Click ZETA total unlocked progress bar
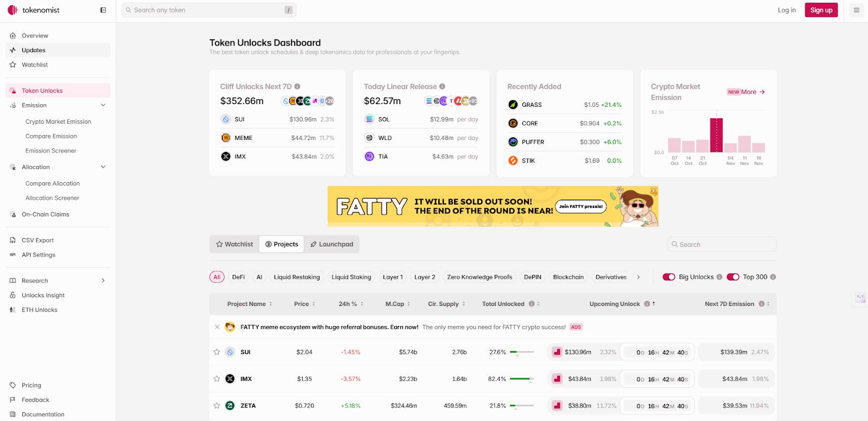868x421 pixels. [x=522, y=405]
